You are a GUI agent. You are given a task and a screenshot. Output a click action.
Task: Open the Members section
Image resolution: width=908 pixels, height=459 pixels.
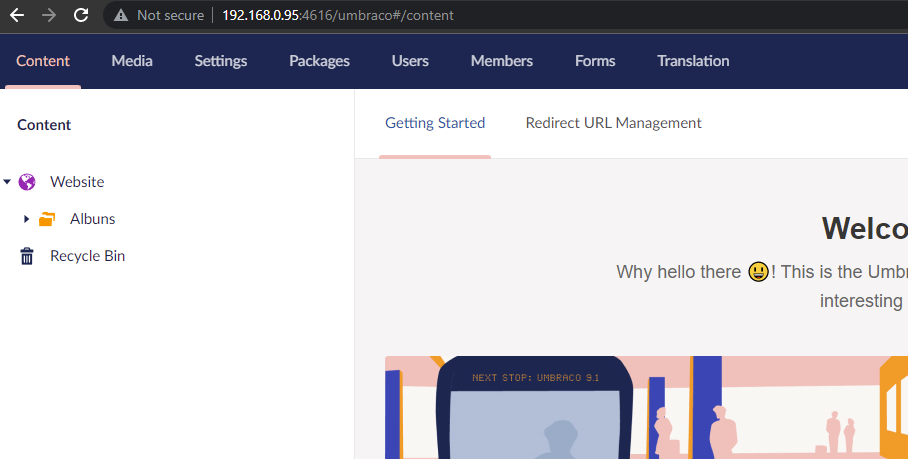[x=501, y=61]
